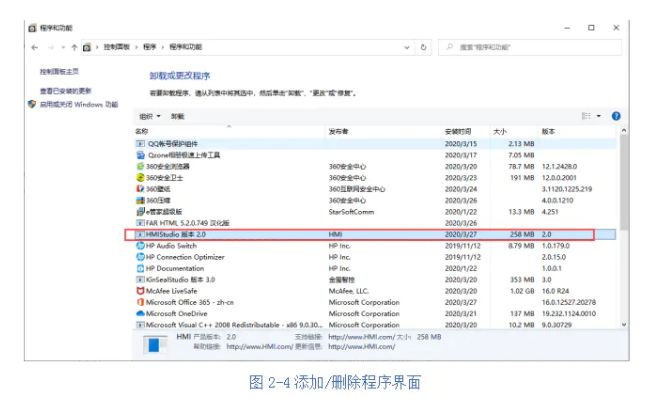653x400 pixels.
Task: Open the 组织 dropdown menu
Action: pos(149,116)
